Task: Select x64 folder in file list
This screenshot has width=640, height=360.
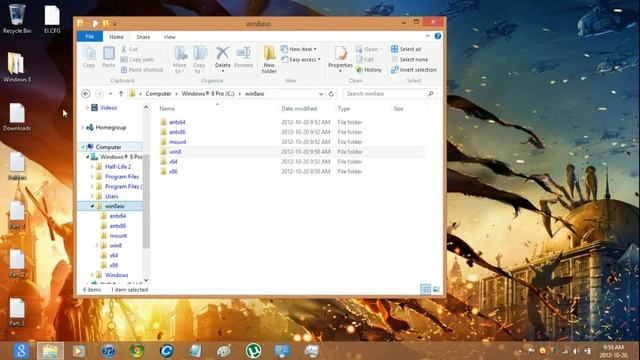Action: 173,162
